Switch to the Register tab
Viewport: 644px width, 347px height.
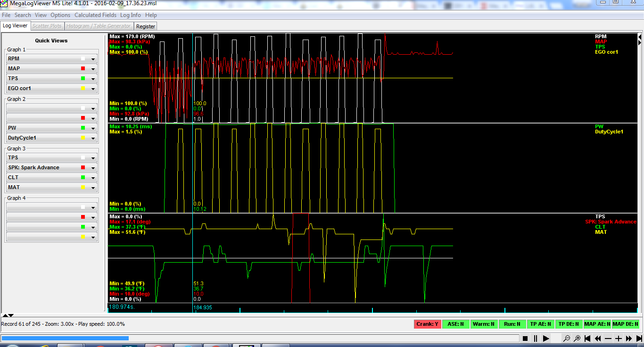(x=145, y=26)
